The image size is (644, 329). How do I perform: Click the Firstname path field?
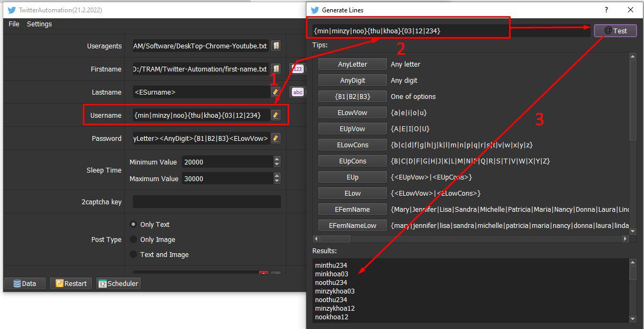point(201,69)
